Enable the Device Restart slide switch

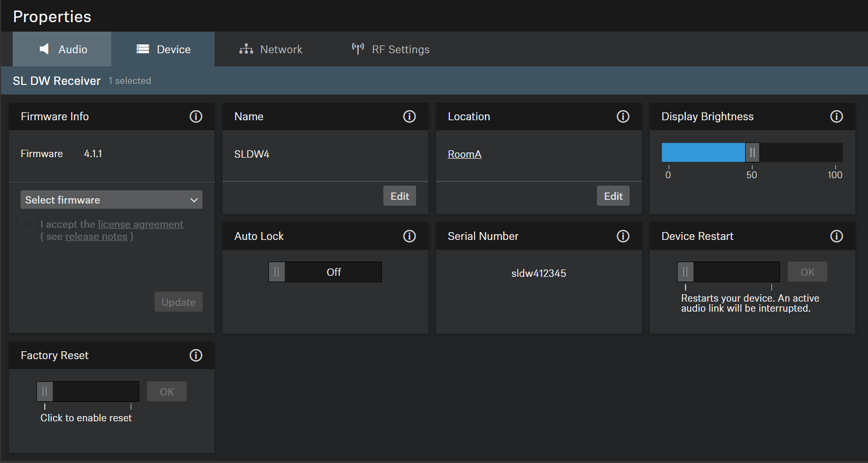[x=686, y=272]
